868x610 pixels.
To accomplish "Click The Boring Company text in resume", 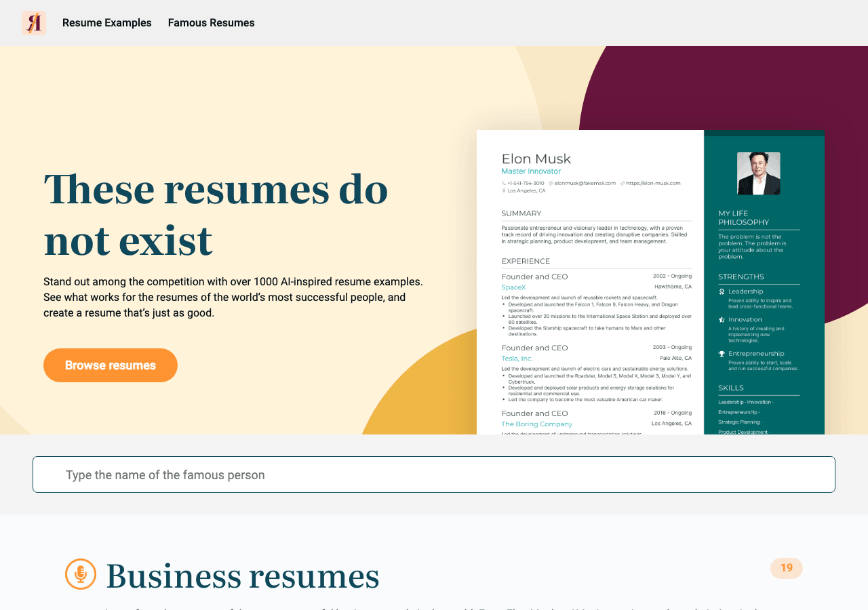I will pos(536,424).
